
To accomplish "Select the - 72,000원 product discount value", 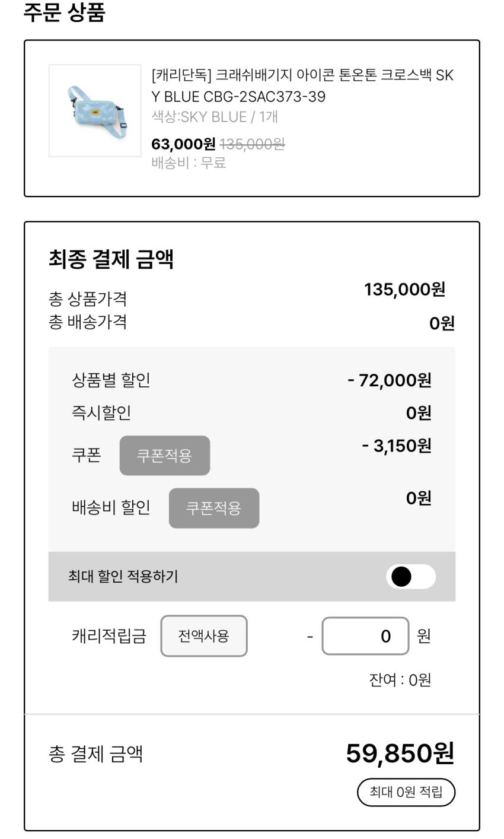I will point(390,380).
